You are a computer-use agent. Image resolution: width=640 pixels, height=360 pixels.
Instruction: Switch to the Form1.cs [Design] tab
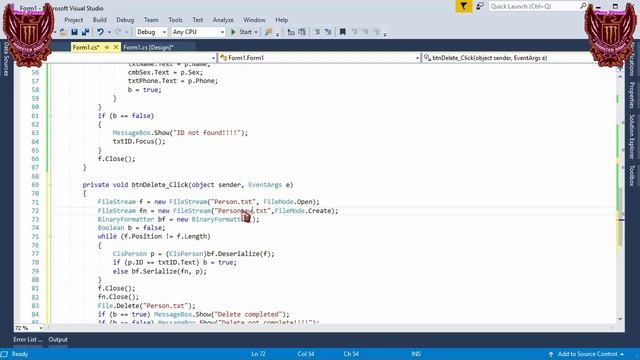149,47
